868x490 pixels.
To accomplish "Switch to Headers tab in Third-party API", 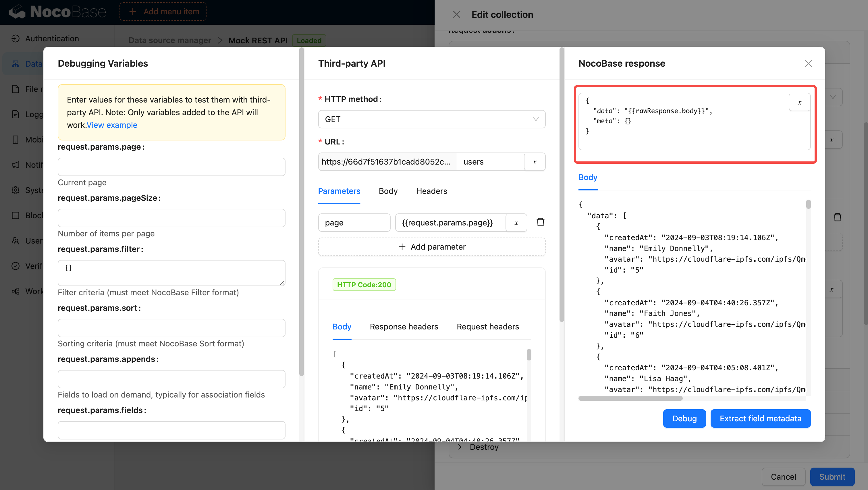I will tap(431, 191).
